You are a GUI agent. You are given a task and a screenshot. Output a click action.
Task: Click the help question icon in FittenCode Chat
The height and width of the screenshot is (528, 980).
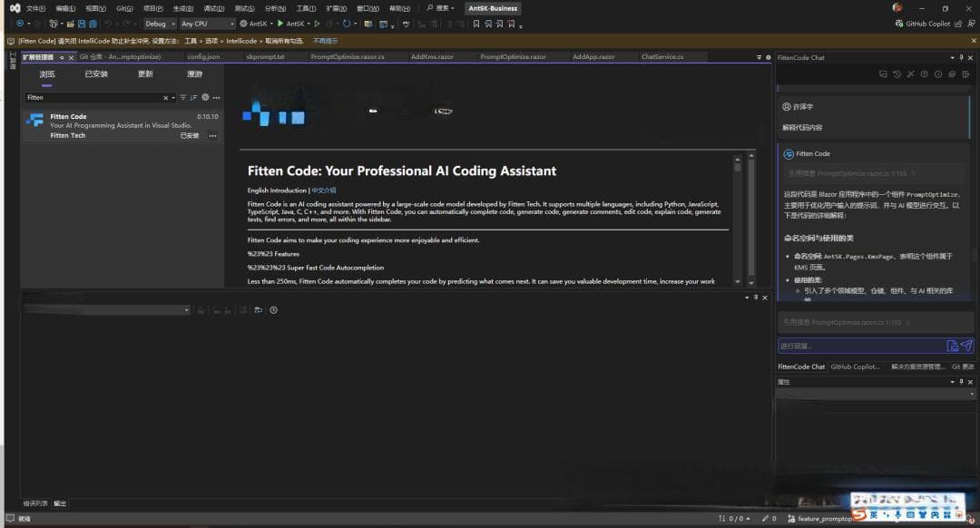(925, 74)
